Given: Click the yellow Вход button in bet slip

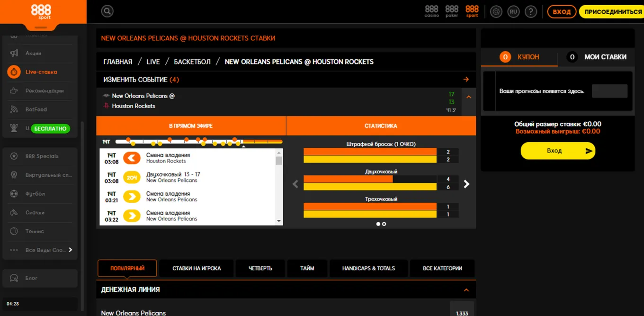Looking at the screenshot, I should pyautogui.click(x=558, y=151).
